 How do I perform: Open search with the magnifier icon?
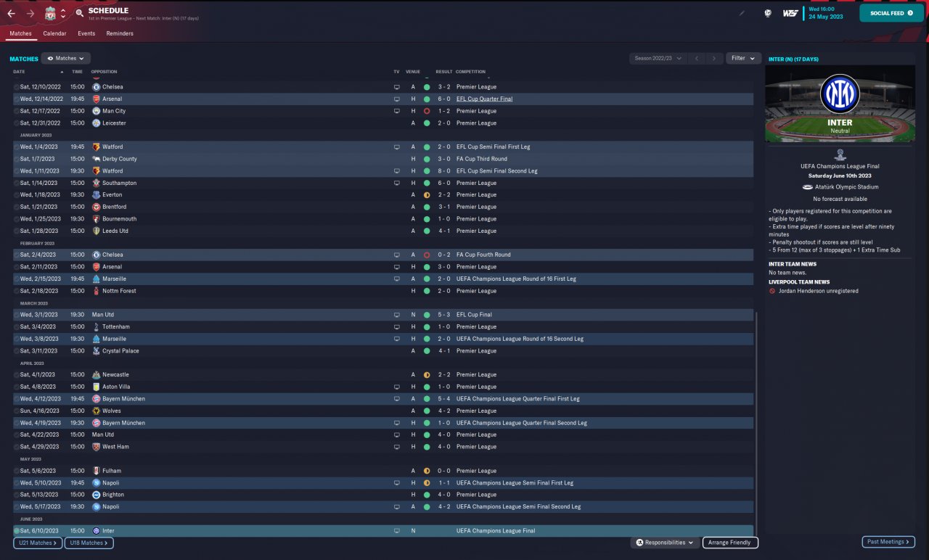[x=79, y=13]
